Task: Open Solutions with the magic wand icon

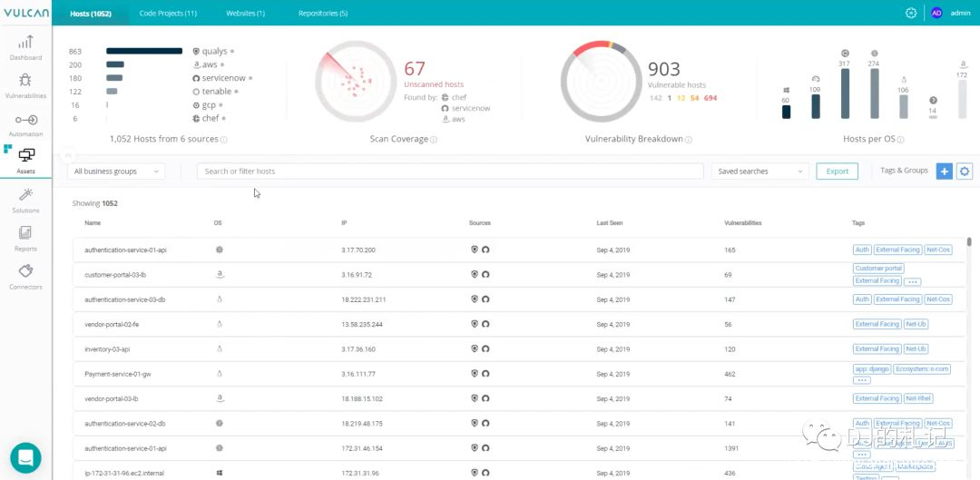Action: click(x=25, y=199)
